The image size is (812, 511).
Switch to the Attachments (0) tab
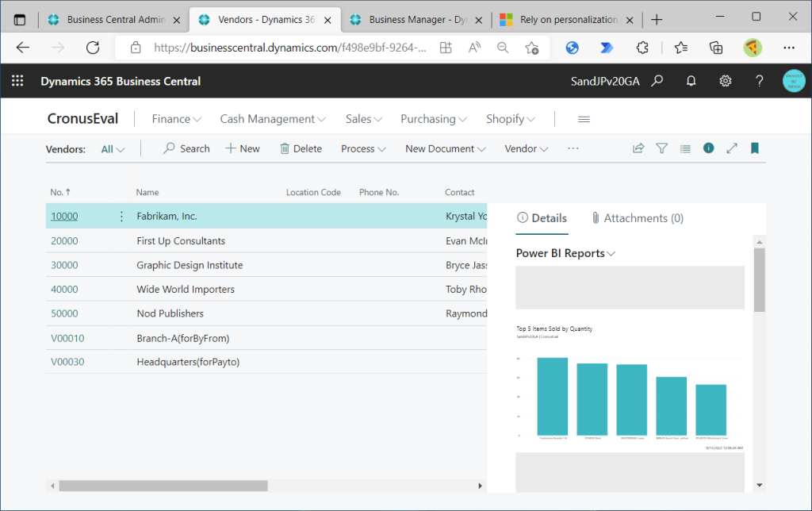(637, 218)
